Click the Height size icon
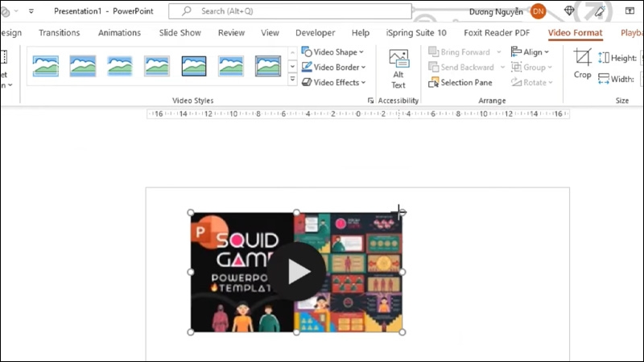 [x=604, y=58]
